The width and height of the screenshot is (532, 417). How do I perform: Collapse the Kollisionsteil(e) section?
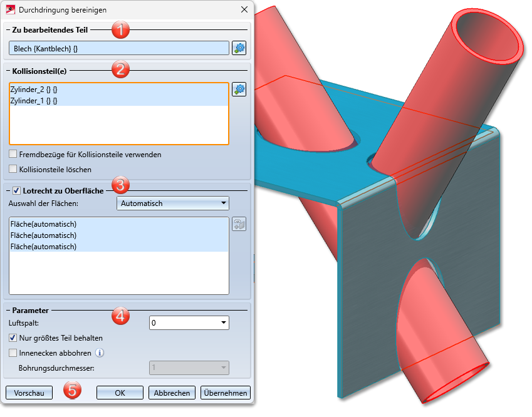pyautogui.click(x=8, y=71)
